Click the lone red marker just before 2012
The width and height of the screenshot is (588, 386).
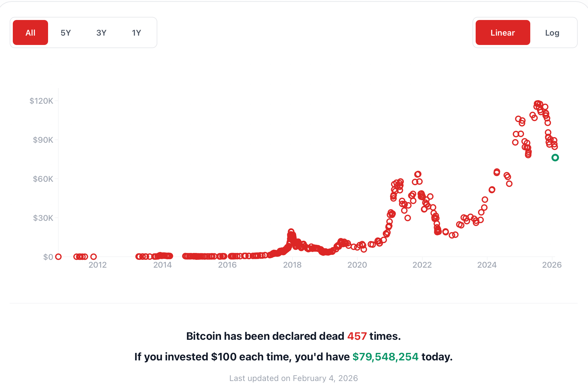click(93, 257)
